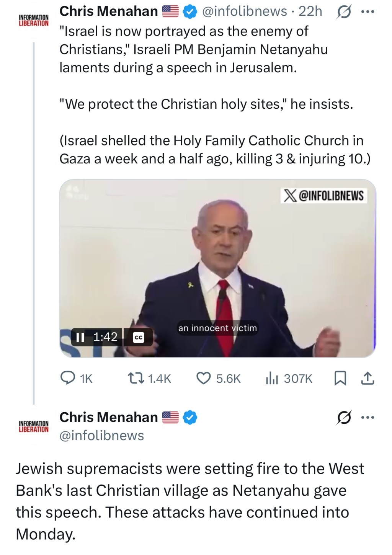The height and width of the screenshot is (555, 392).
Task: Open Information Liberation avatar on second post
Action: click(34, 426)
